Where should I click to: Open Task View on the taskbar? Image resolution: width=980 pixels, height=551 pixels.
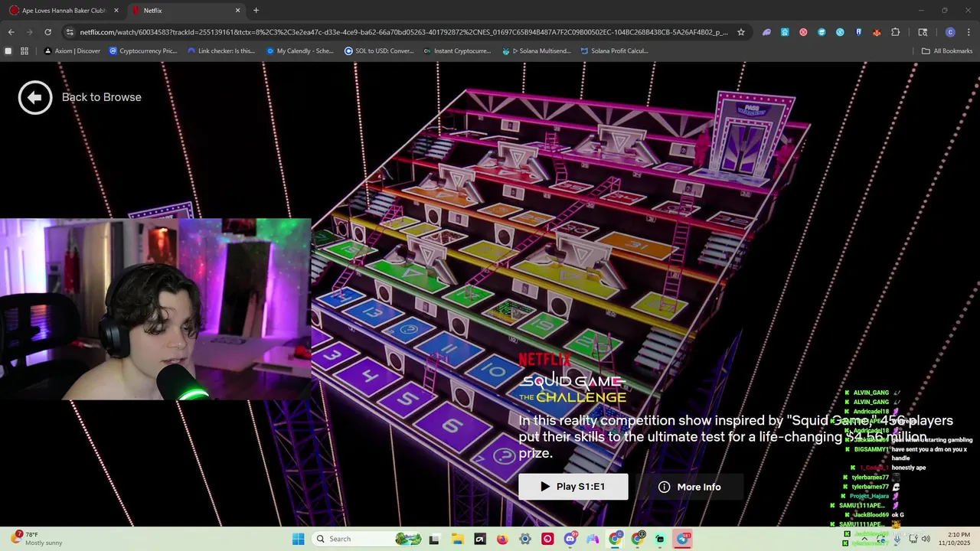434,539
